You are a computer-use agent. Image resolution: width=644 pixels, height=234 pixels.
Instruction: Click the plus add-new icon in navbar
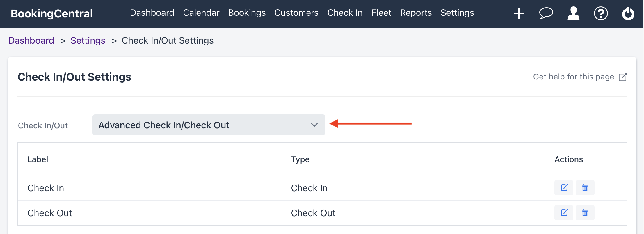(519, 13)
